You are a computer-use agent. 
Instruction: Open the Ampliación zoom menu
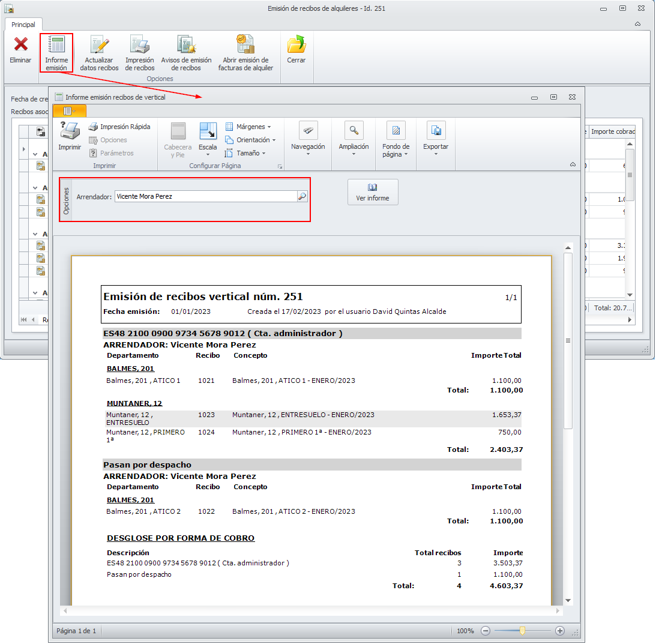pyautogui.click(x=354, y=139)
